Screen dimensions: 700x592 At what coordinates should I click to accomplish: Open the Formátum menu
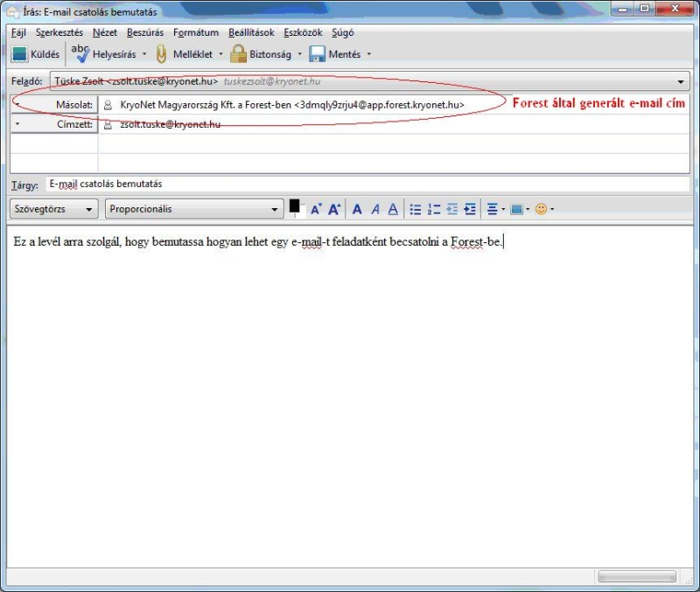[x=196, y=32]
